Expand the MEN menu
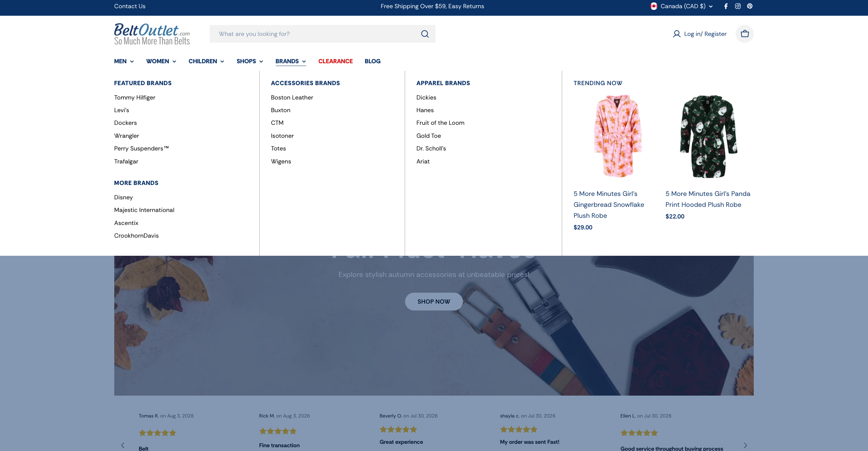 124,61
